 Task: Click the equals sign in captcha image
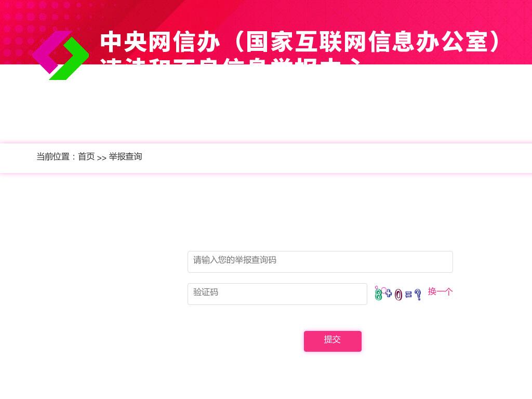pos(408,294)
